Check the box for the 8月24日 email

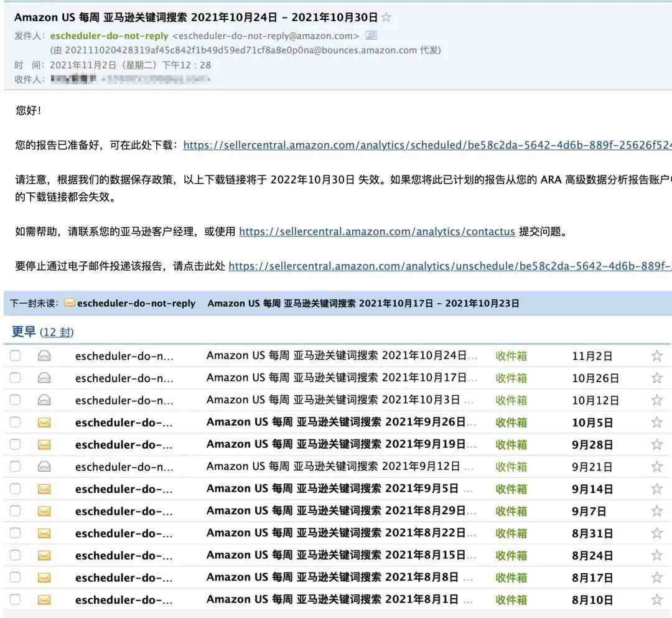[15, 555]
